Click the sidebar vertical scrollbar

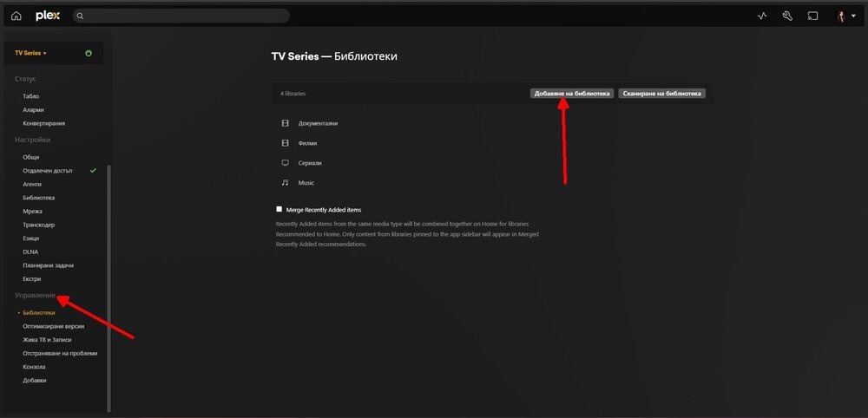[109, 288]
